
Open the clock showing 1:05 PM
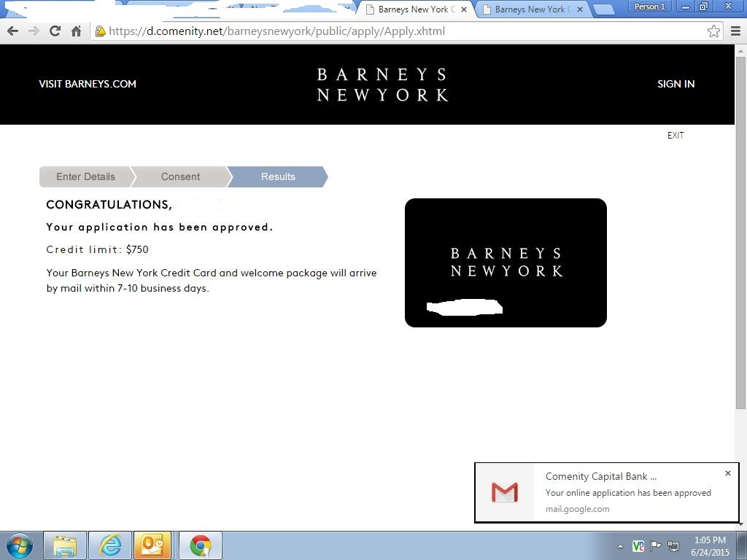point(710,546)
